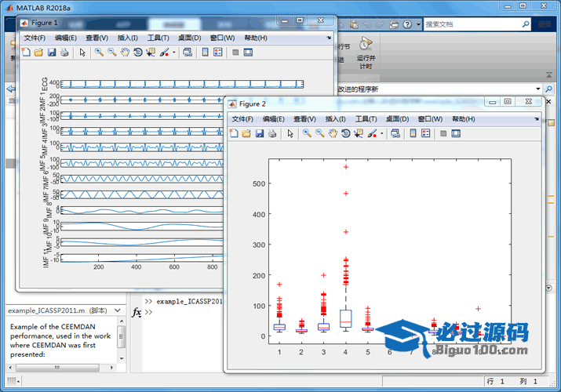Screen dimensions: 561x392
Task: Collapse MATLAB toolstrip with minimize arrow
Action: click(548, 75)
